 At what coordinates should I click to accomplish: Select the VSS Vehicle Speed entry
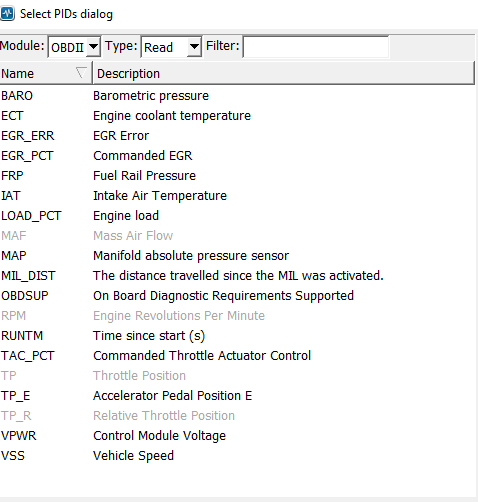(x=237, y=456)
